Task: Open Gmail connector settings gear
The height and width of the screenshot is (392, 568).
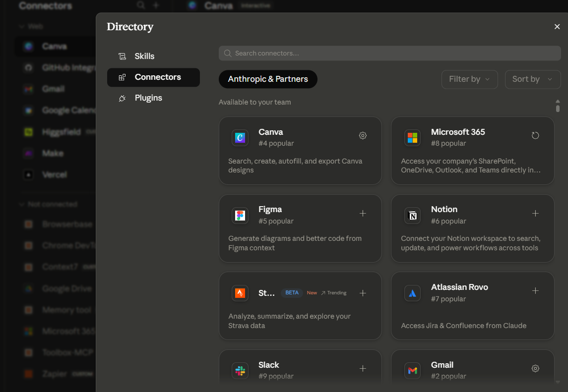Action: tap(535, 369)
